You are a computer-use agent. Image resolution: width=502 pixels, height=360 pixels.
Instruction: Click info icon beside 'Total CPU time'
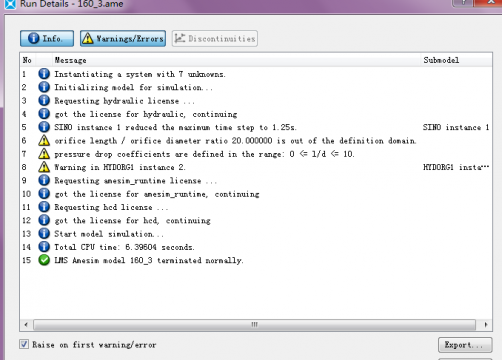(x=44, y=247)
